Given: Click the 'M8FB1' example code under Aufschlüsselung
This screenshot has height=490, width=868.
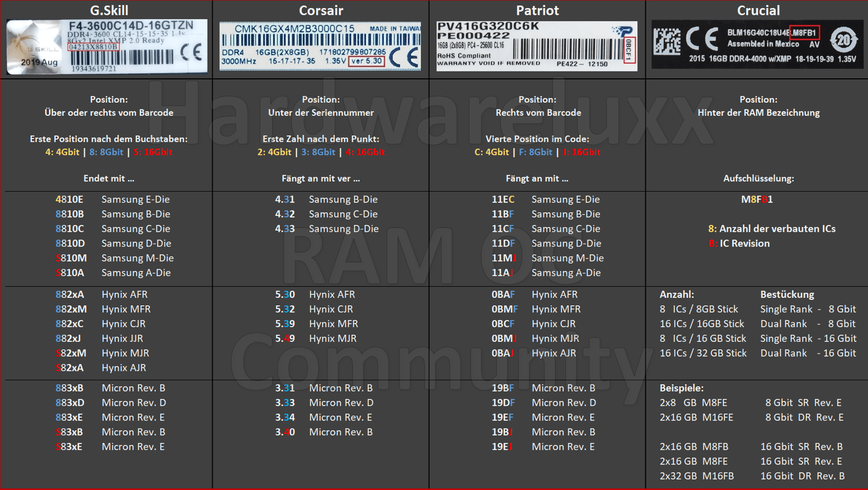Looking at the screenshot, I should point(757,199).
